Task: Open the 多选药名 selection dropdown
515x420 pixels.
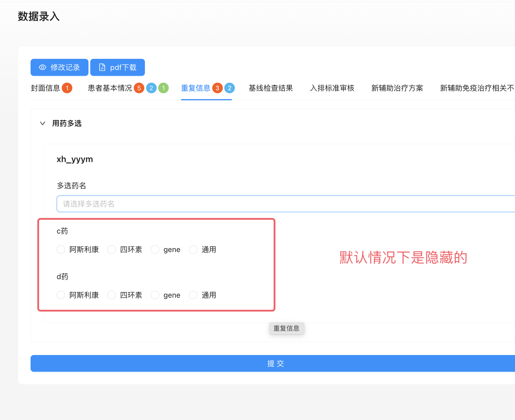Action: click(x=176, y=204)
